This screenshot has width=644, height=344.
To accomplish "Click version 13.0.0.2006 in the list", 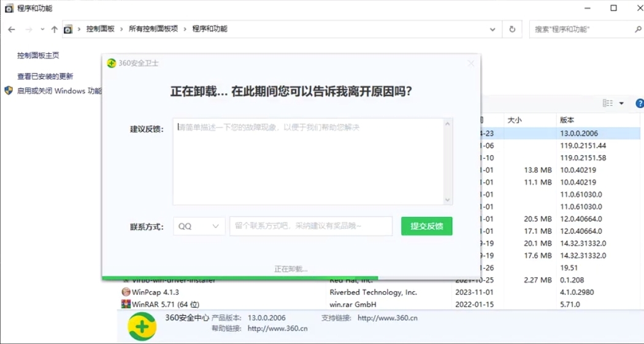I will click(x=579, y=134).
